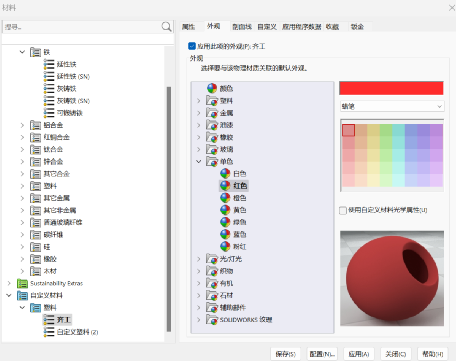Expand the 锌合金 material category
This screenshot has height=361, width=456.
[22, 162]
